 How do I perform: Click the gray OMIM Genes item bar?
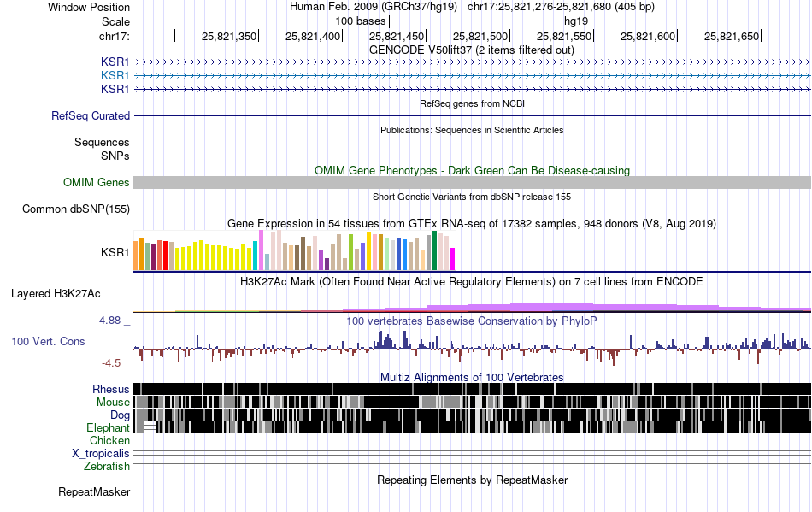coord(473,182)
